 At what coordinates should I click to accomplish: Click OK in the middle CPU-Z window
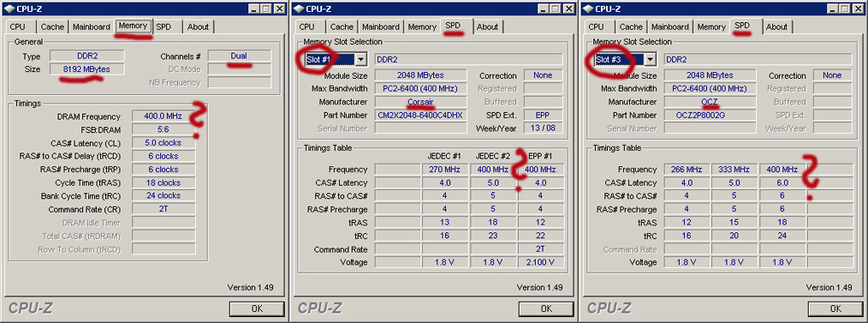547,309
